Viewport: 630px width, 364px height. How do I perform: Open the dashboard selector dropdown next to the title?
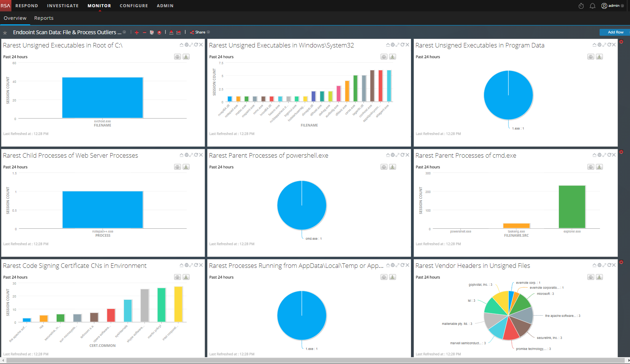click(124, 32)
